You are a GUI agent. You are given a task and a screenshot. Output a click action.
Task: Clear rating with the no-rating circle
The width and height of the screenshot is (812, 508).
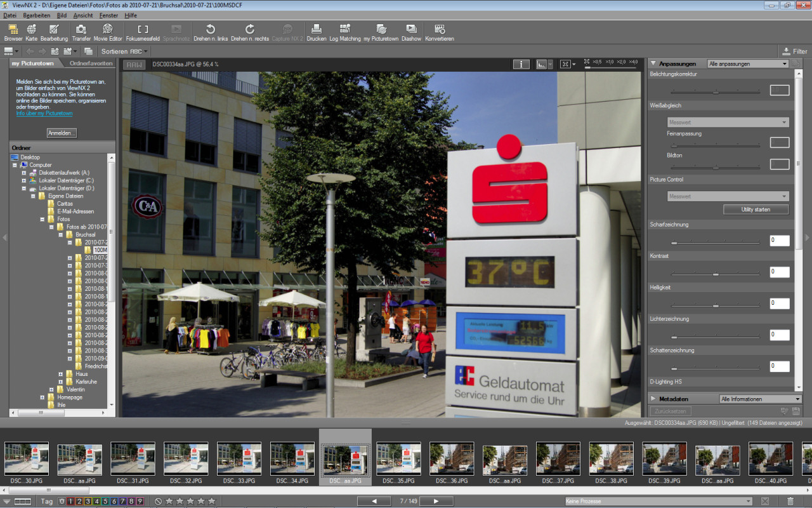(x=159, y=501)
